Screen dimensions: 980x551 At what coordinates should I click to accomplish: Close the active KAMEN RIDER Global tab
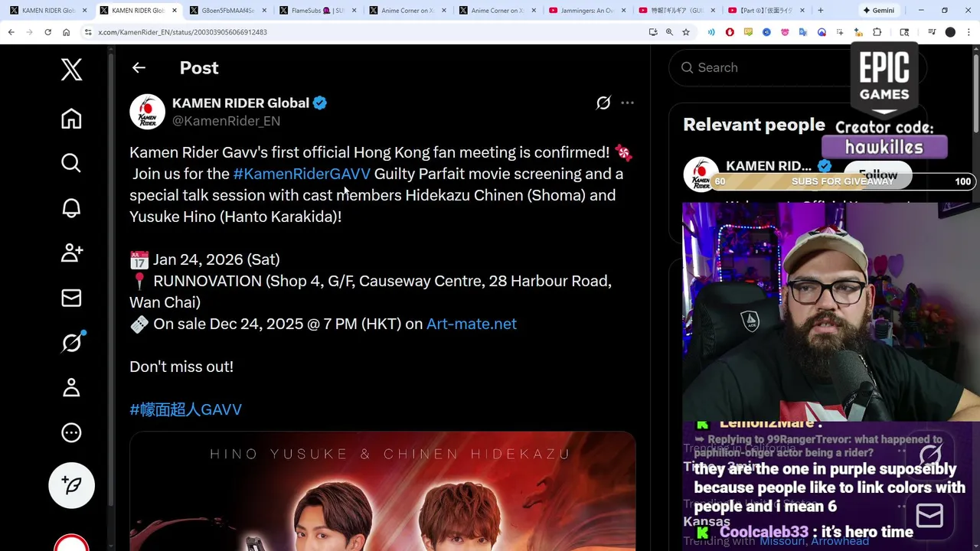[x=174, y=11]
